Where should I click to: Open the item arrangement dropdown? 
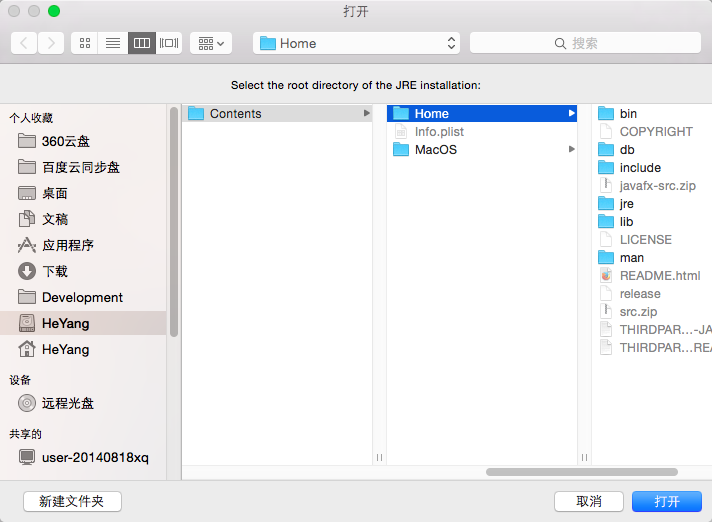tap(211, 43)
